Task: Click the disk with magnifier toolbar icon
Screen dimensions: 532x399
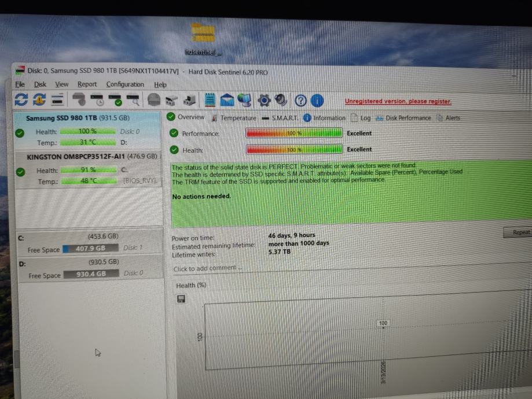Action: (133, 100)
